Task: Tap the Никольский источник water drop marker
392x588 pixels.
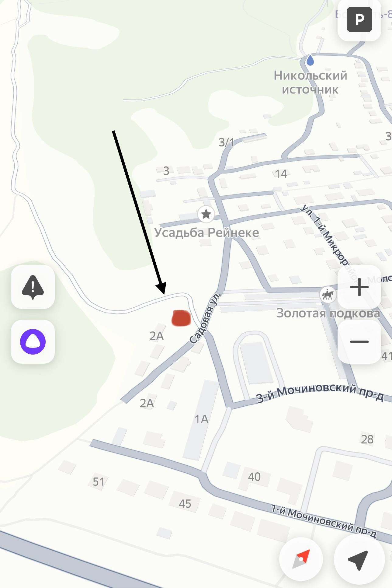Action: (310, 60)
